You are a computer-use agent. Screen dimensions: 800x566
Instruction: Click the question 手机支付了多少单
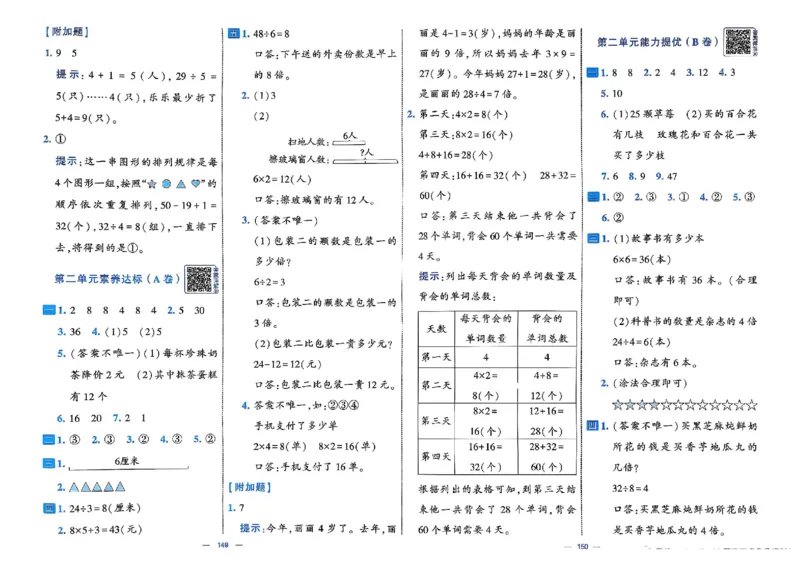coord(295,426)
